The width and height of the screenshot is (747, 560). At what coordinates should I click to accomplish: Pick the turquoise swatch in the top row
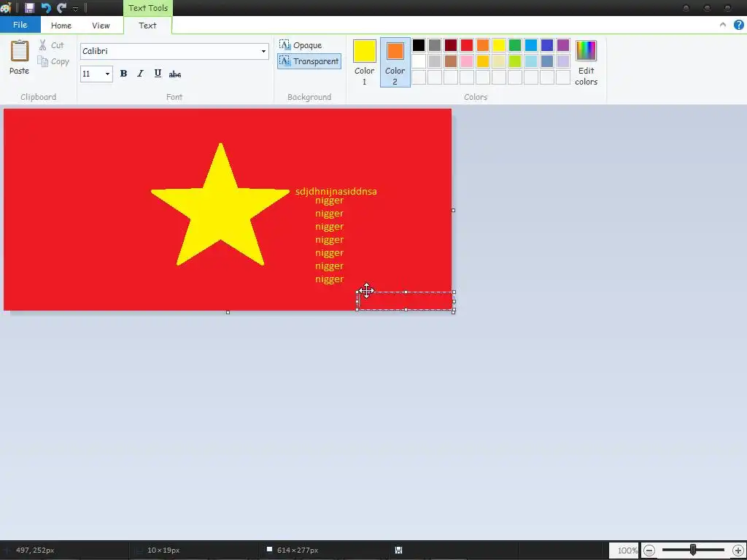(531, 45)
